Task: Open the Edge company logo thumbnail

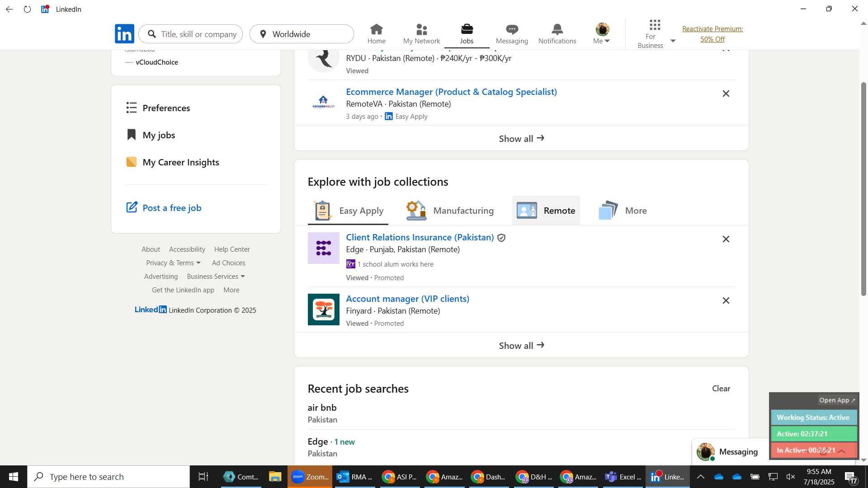Action: point(324,248)
